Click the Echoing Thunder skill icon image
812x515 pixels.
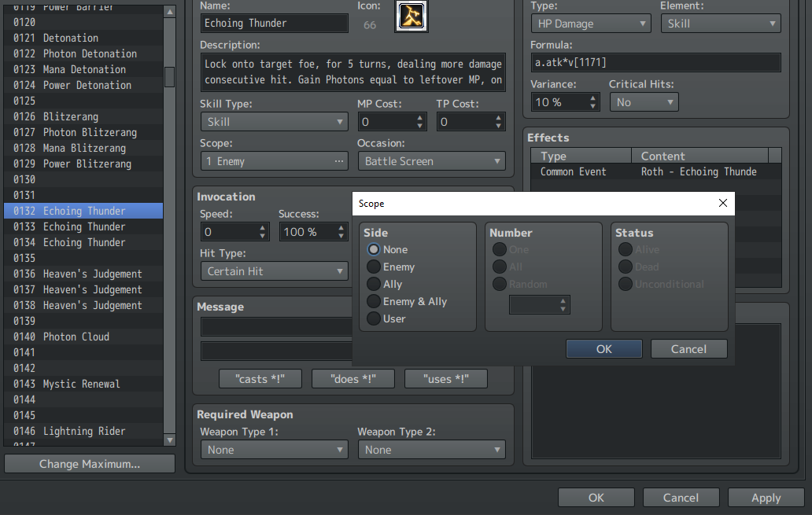(412, 17)
